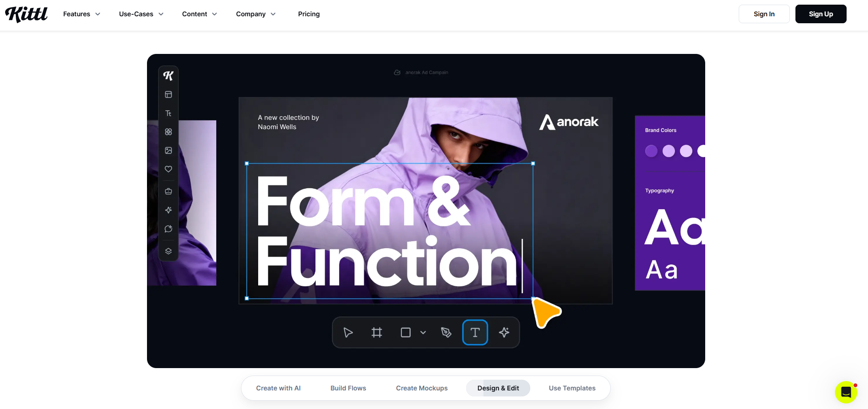The width and height of the screenshot is (868, 409).
Task: Pick the Pen tool in toolbar
Action: point(446,332)
